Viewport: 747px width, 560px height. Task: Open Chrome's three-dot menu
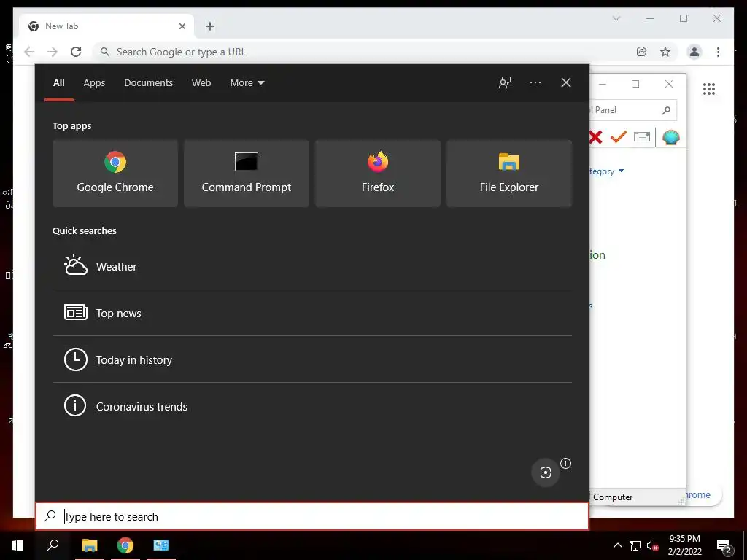(718, 52)
